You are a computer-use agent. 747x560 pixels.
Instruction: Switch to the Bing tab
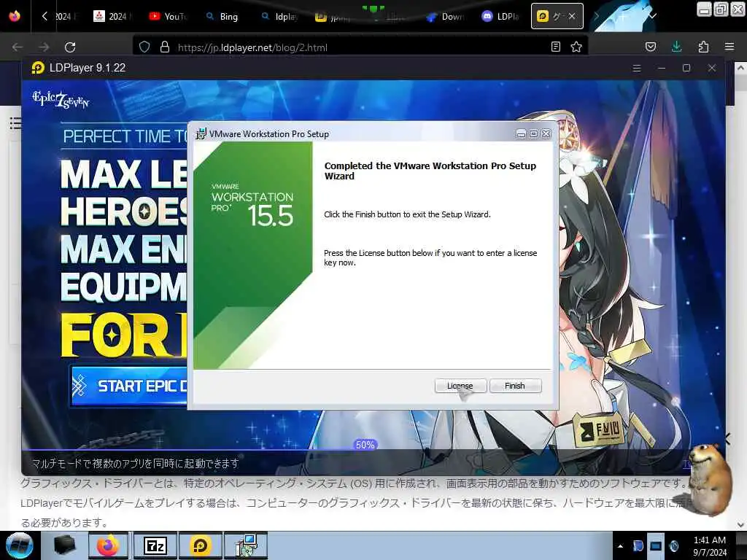tap(223, 16)
